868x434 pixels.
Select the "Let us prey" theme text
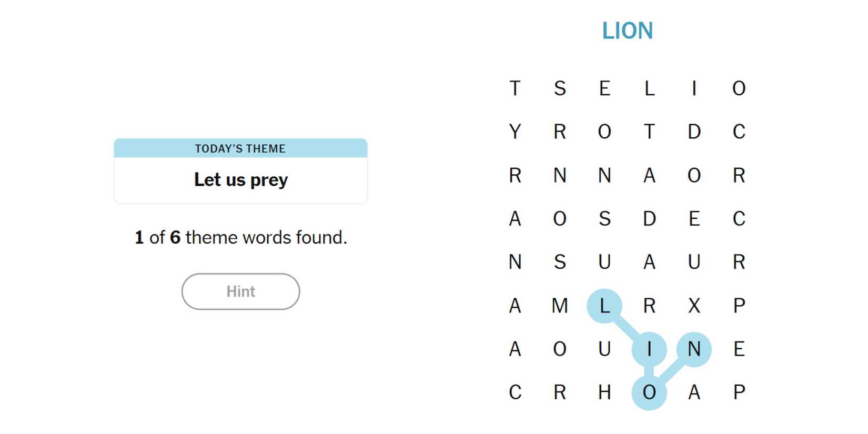pyautogui.click(x=240, y=180)
